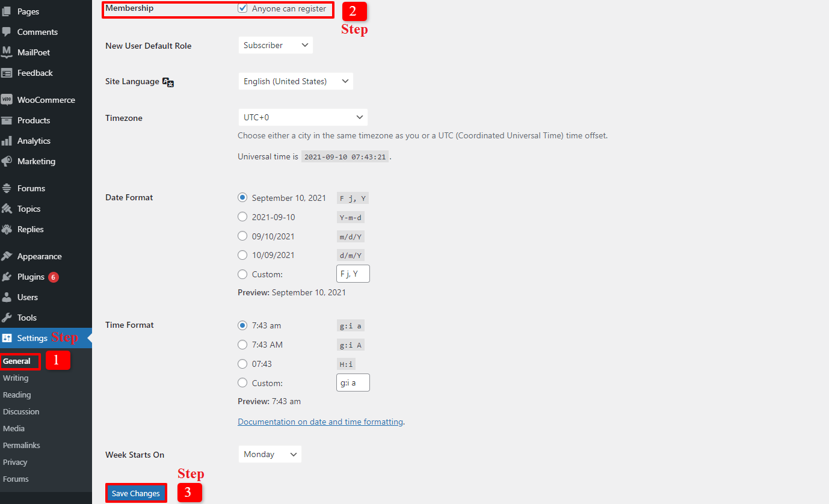Click the universal time value 2021-09-10 07:43:21
Viewport: 829px width, 504px height.
point(345,156)
